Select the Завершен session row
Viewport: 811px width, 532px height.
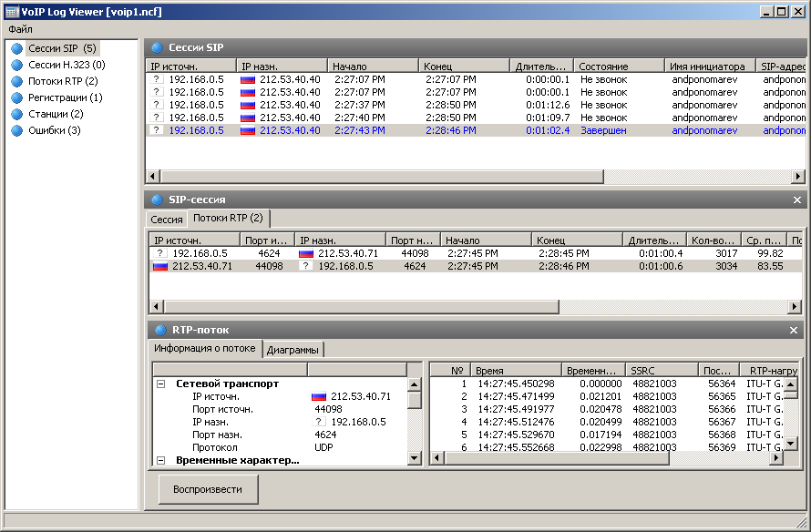[x=476, y=131]
